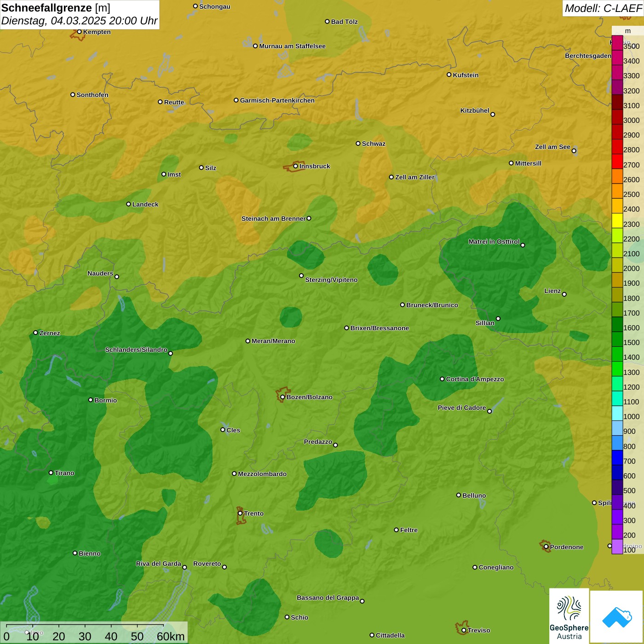Select the Zernez location marker
The height and width of the screenshot is (644, 644).
35,333
